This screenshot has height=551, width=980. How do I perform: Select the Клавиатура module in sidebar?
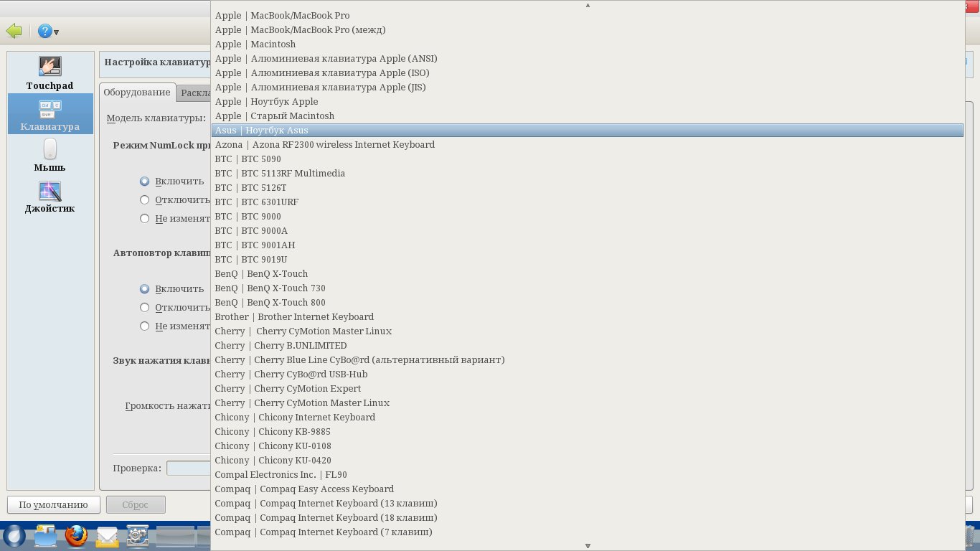coord(50,114)
